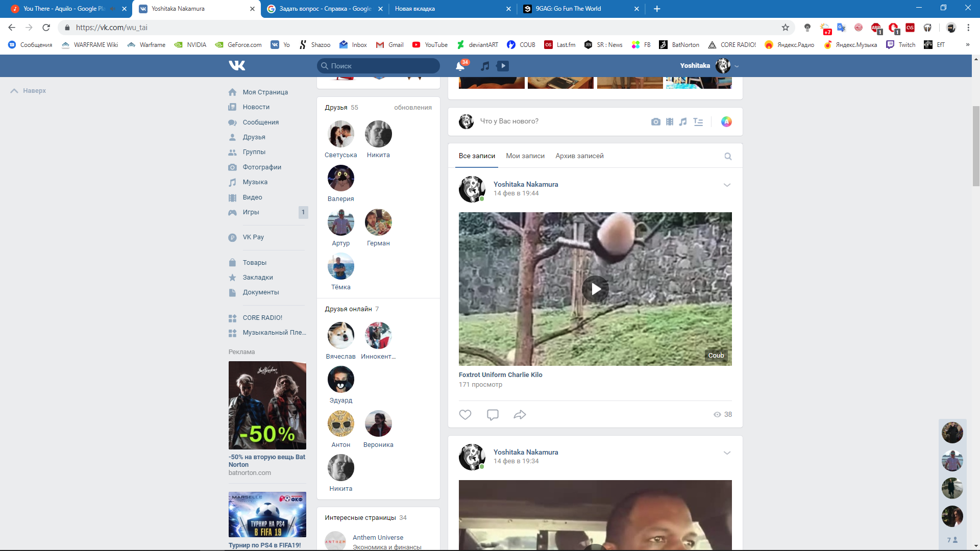
Task: Click the VK logo icon
Action: coord(237,65)
